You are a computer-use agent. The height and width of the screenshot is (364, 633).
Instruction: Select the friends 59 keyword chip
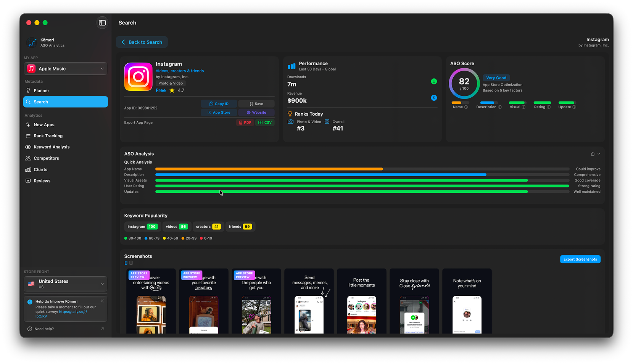[x=240, y=227]
